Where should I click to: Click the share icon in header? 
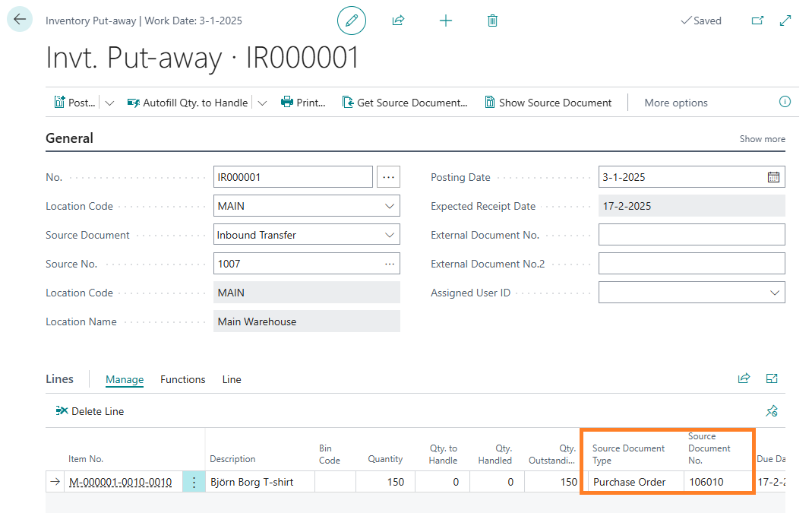tap(398, 21)
